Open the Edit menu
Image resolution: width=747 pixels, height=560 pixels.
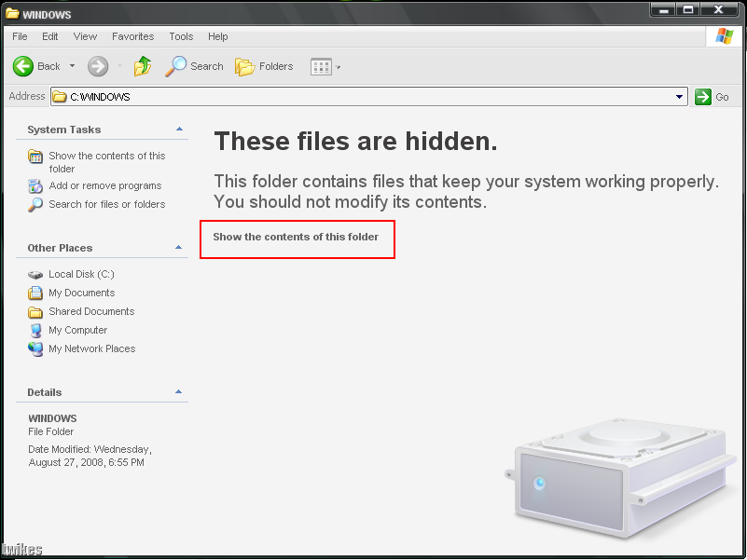pyautogui.click(x=50, y=36)
